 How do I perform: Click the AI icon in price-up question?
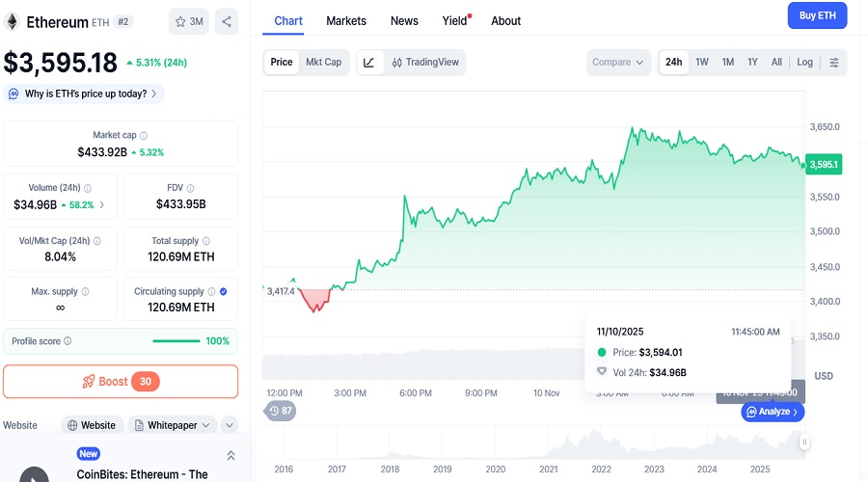[14, 94]
